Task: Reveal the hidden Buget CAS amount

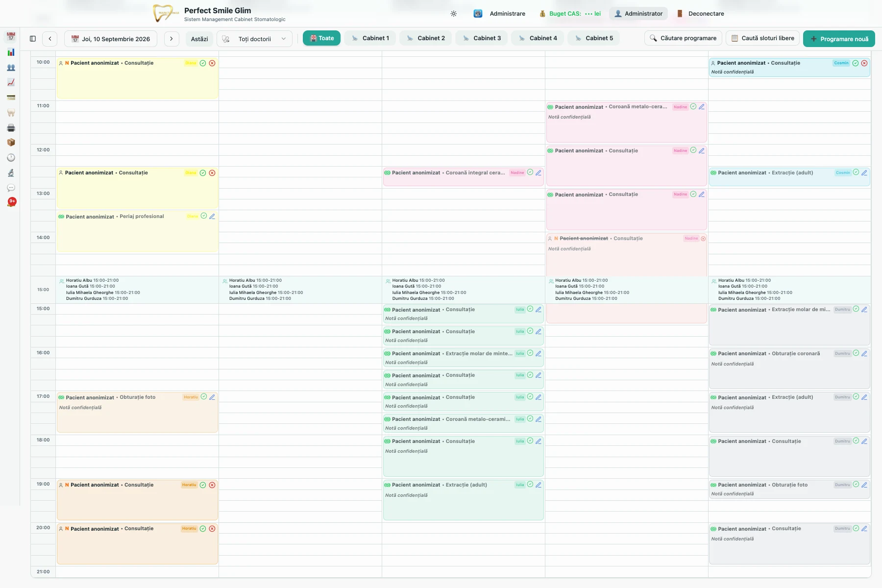Action: (589, 14)
